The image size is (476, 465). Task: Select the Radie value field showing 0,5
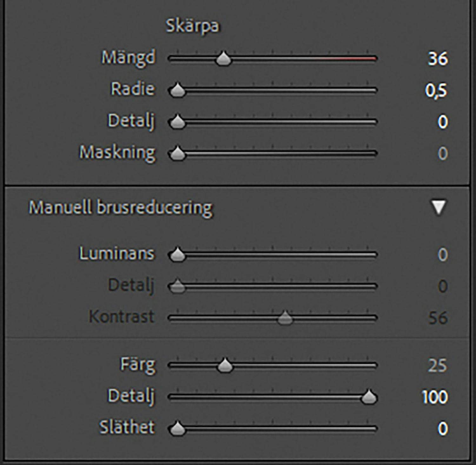(x=436, y=91)
